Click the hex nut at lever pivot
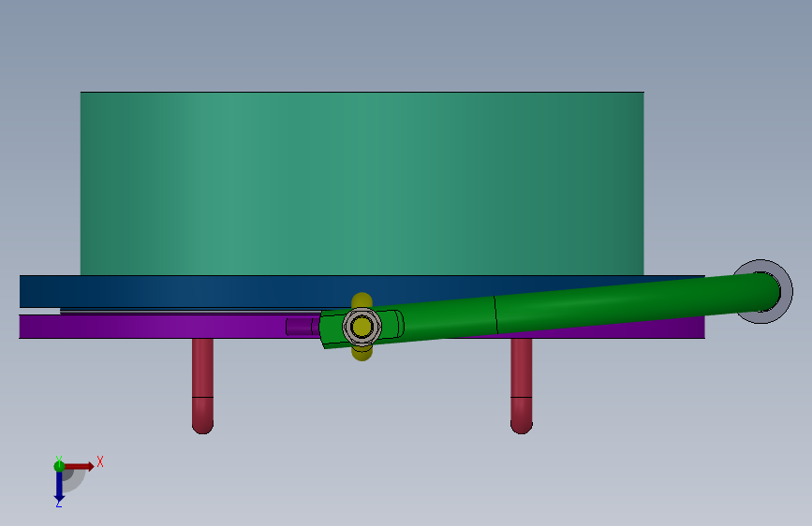This screenshot has height=526, width=812. tap(362, 326)
